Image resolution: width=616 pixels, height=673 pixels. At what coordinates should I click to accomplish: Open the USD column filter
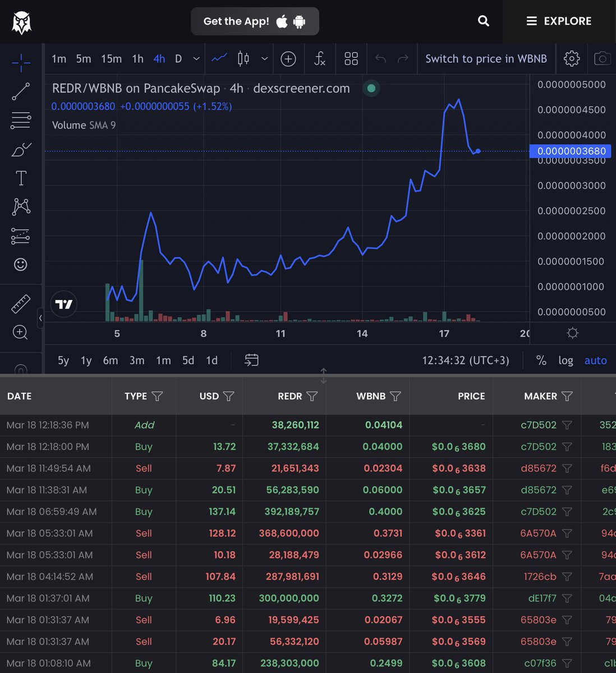tap(228, 396)
